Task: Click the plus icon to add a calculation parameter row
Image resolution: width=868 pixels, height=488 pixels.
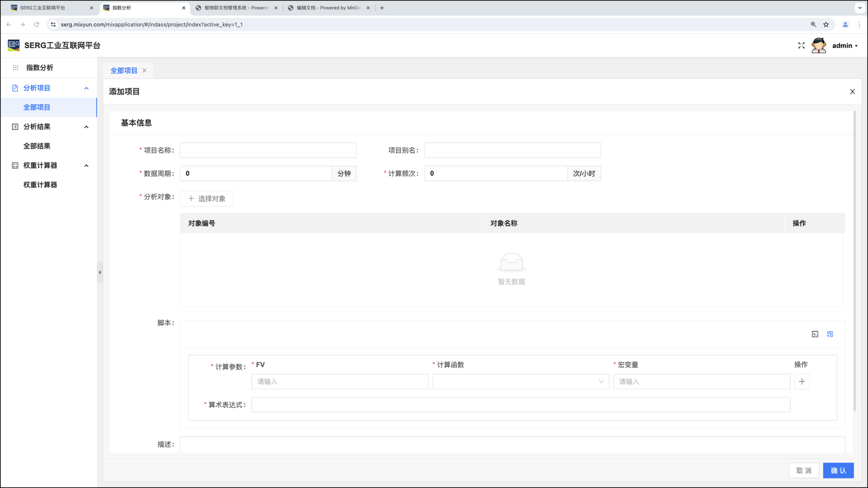Action: pos(802,382)
